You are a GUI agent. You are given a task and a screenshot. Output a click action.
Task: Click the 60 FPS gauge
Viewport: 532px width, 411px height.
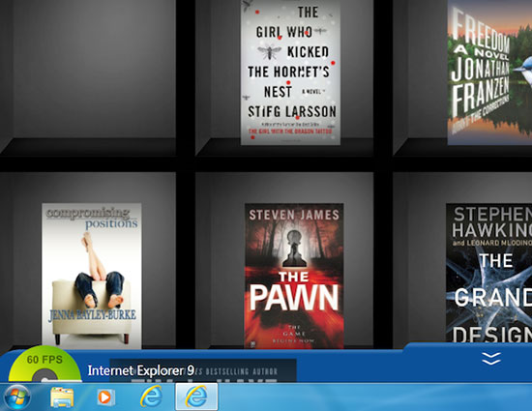(x=44, y=365)
